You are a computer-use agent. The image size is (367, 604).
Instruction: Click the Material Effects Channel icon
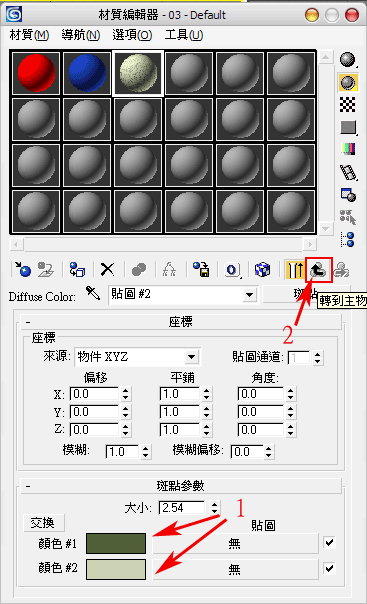(232, 269)
